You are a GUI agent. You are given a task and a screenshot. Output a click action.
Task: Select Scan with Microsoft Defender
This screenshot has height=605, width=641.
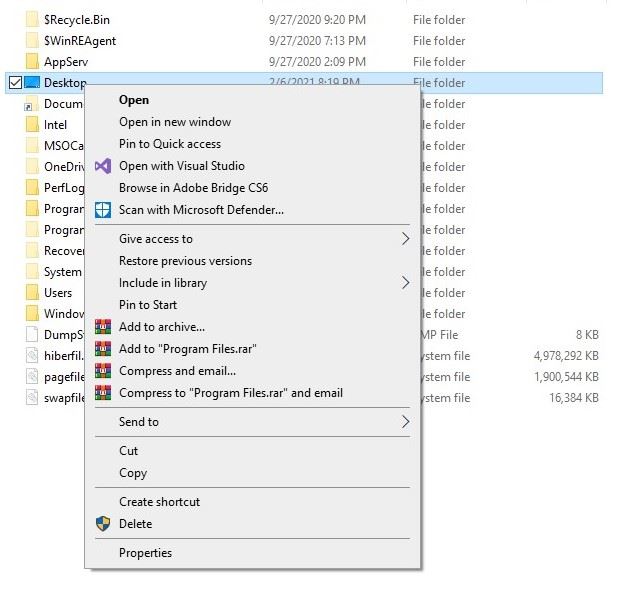tap(253, 210)
